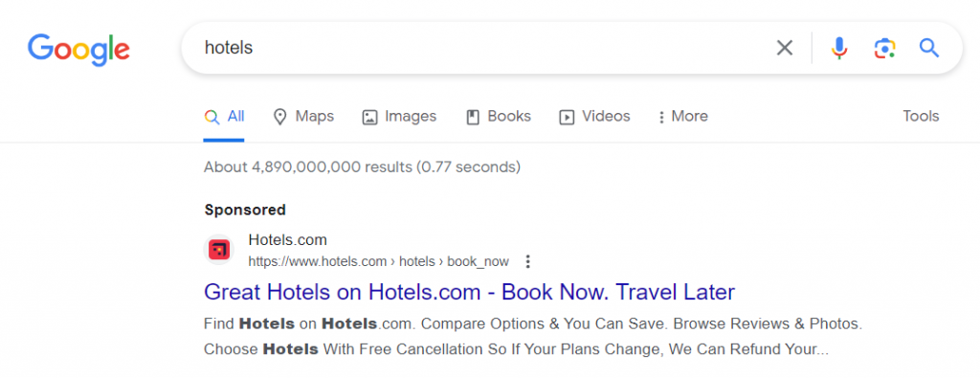Click the Hotels.com site name
The height and width of the screenshot is (378, 980).
[x=287, y=240]
